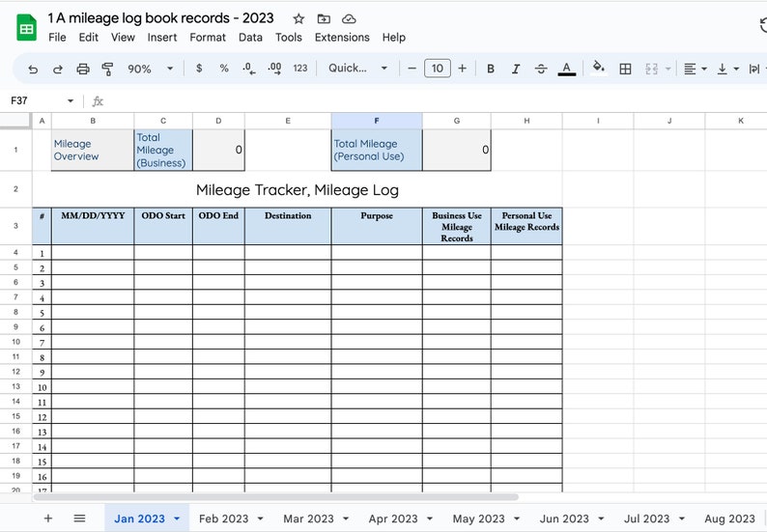Open Feb 2023 tab options arrow
The width and height of the screenshot is (767, 532).
[260, 518]
